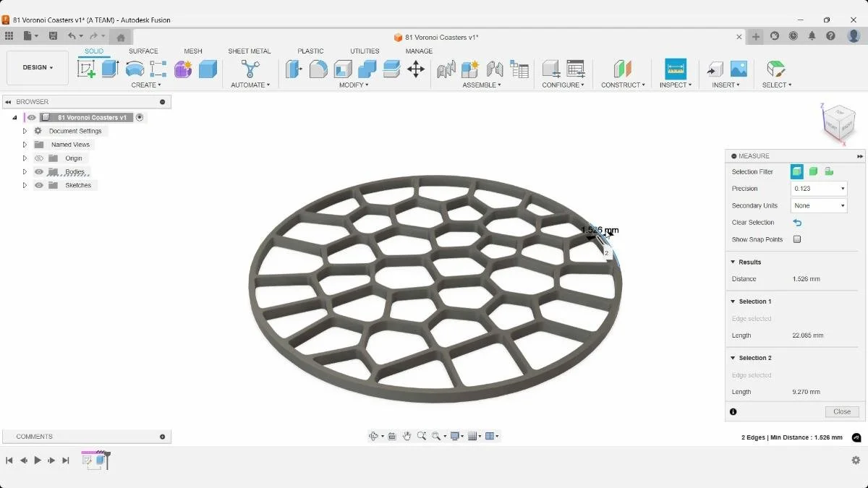Screen dimensions: 868x488
Task: Toggle visibility of 81 Voronoi Coasters component
Action: coord(32,117)
